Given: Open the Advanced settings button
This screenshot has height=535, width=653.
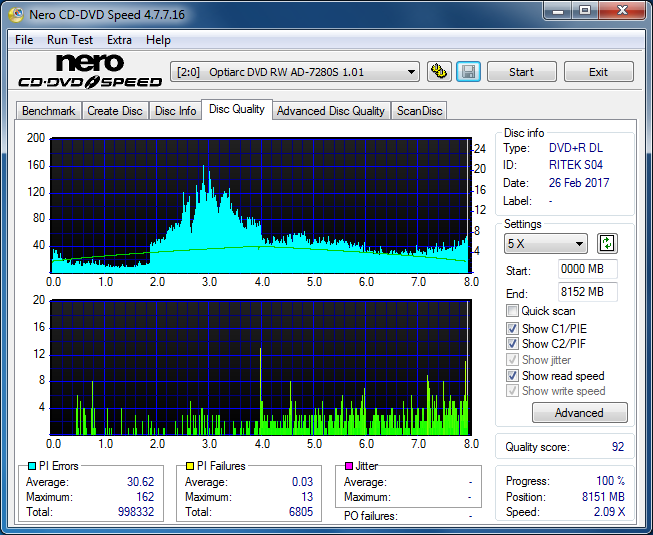Looking at the screenshot, I should [579, 413].
